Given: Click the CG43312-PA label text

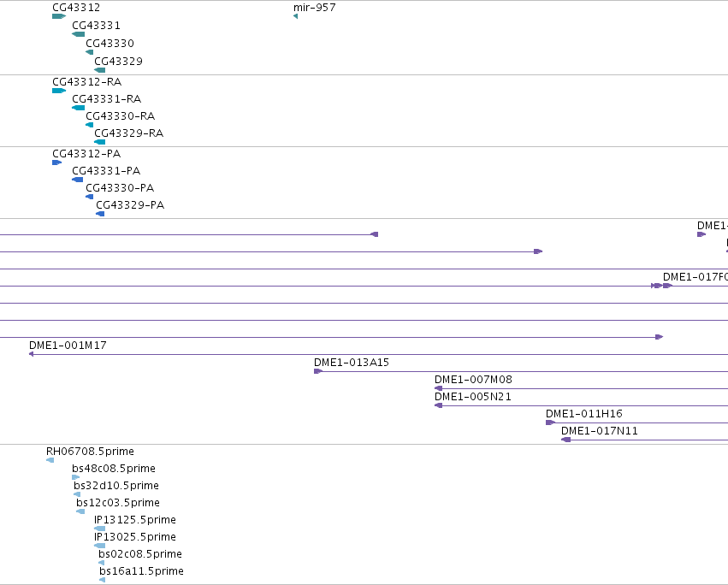Looking at the screenshot, I should [86, 154].
